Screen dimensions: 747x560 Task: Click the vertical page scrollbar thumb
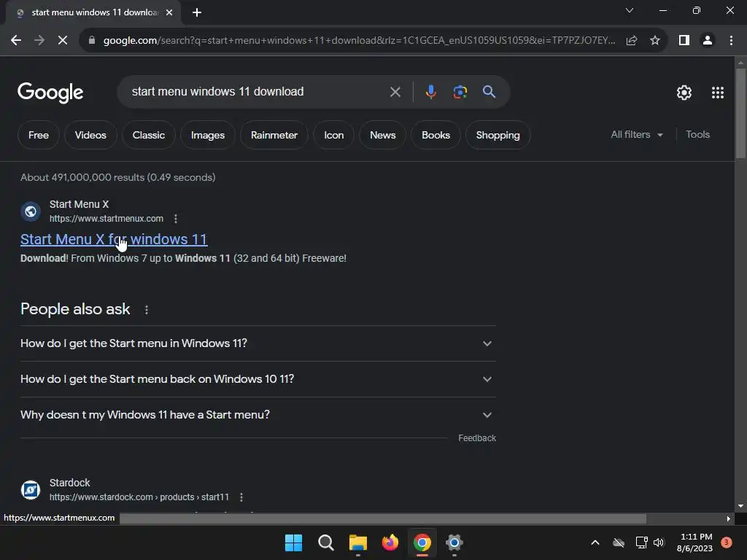tap(740, 113)
